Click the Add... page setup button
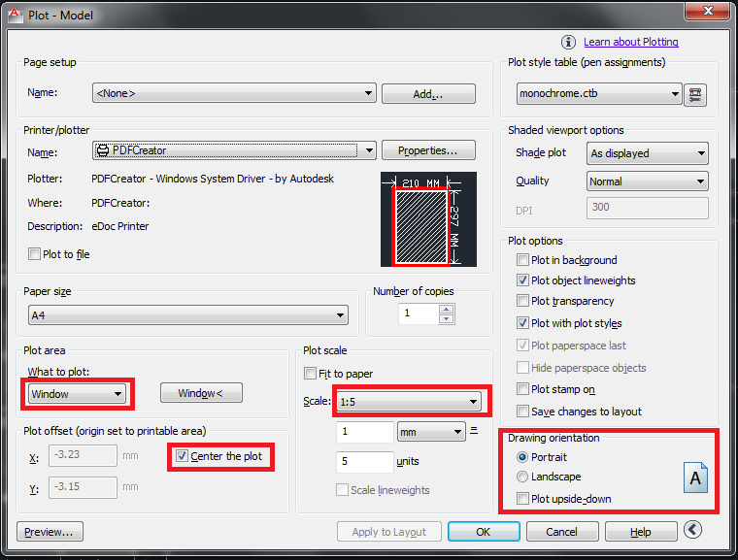Image resolution: width=738 pixels, height=560 pixels. [428, 93]
